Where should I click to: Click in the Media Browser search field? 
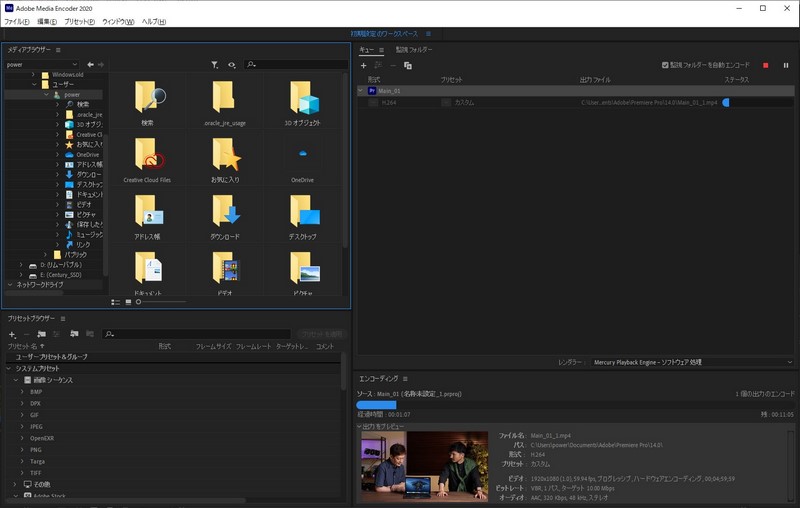296,64
